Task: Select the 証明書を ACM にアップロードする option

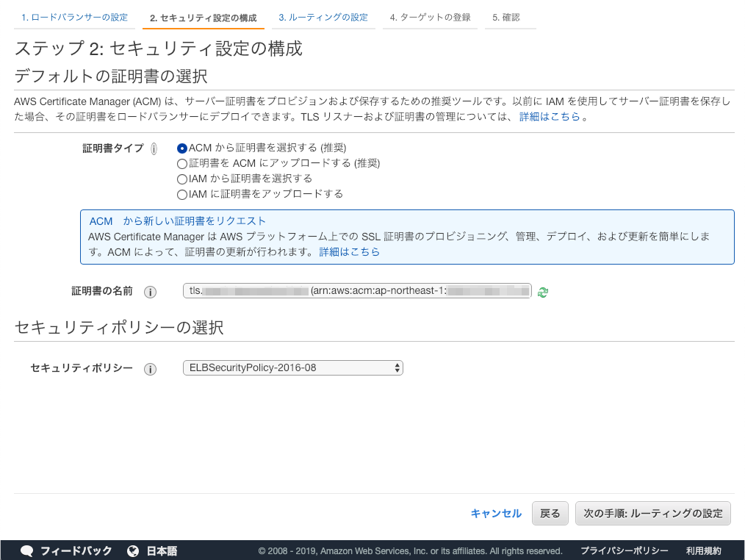Action: [181, 163]
